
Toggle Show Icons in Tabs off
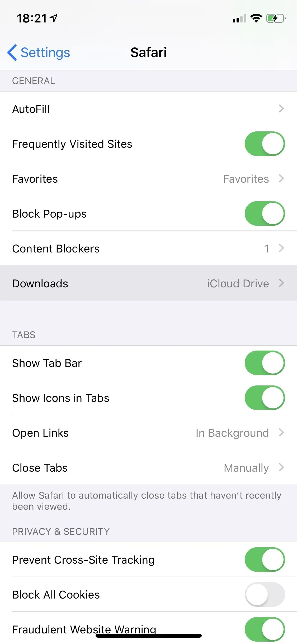coord(265,398)
